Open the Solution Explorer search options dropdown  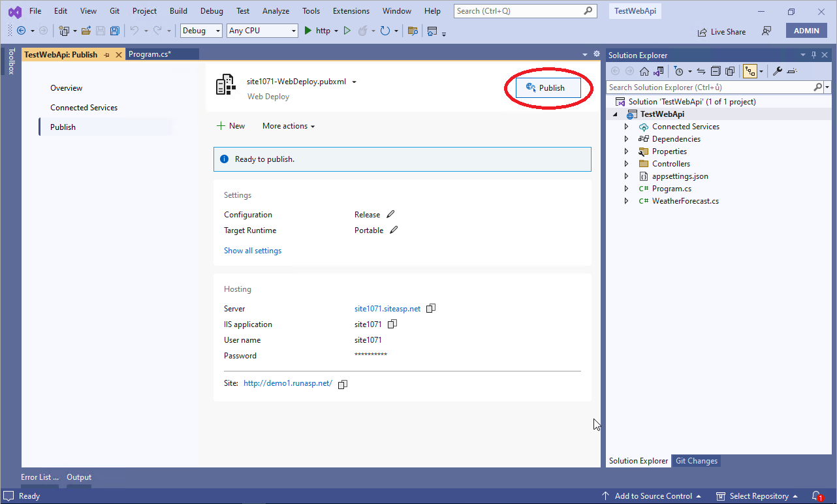827,87
